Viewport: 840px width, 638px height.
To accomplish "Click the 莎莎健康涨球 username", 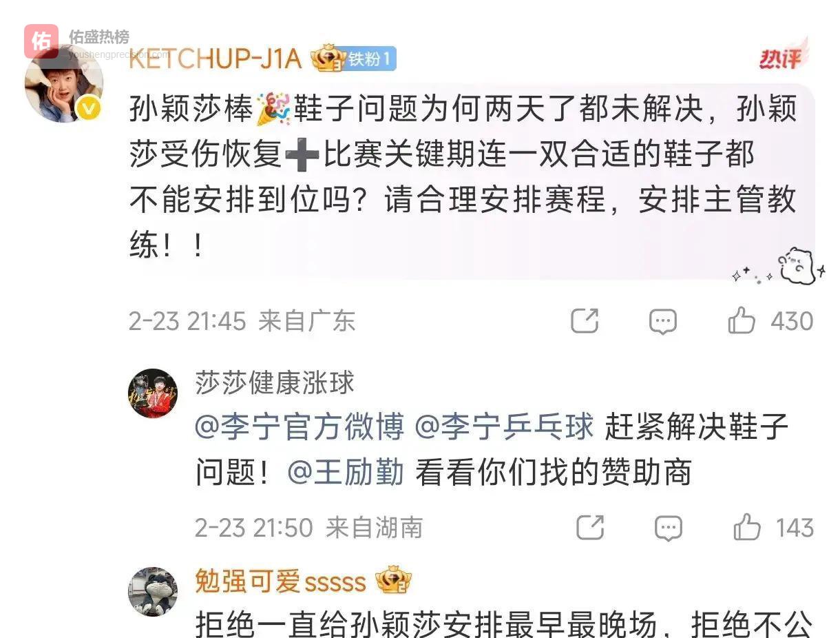I will [275, 382].
